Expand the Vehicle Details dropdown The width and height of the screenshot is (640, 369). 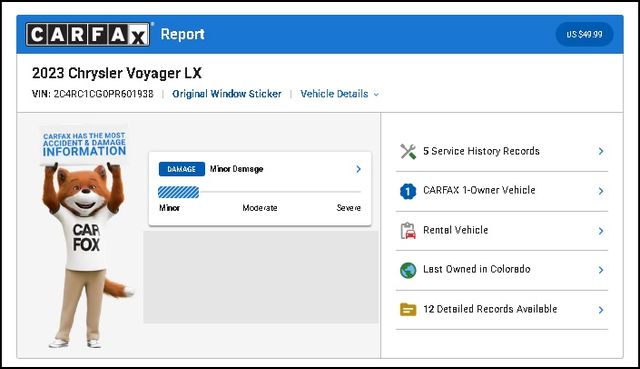coord(339,94)
